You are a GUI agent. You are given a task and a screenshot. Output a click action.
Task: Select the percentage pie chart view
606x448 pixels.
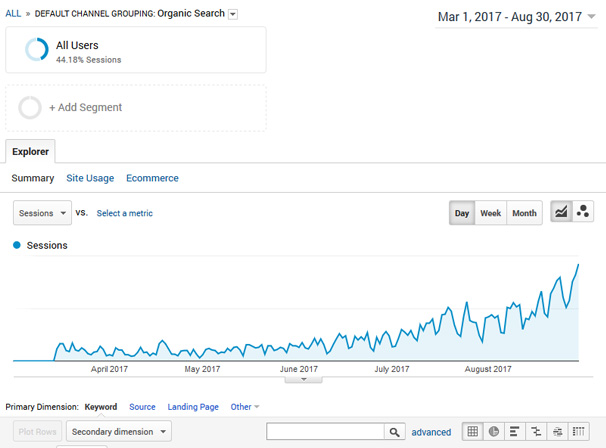click(494, 431)
